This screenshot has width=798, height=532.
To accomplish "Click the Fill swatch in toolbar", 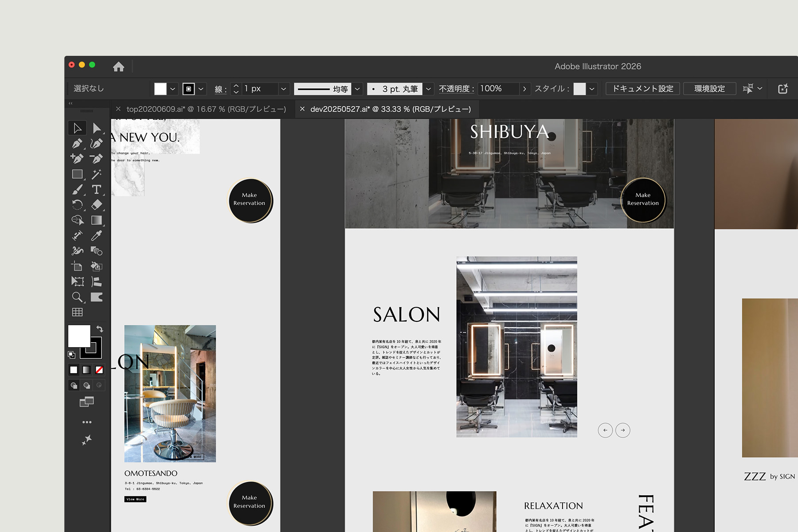I will (79, 336).
